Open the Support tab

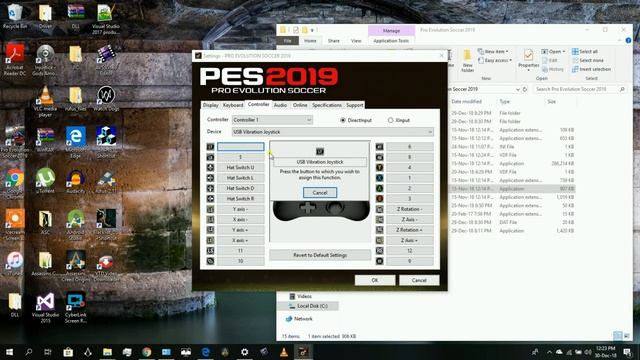point(354,105)
